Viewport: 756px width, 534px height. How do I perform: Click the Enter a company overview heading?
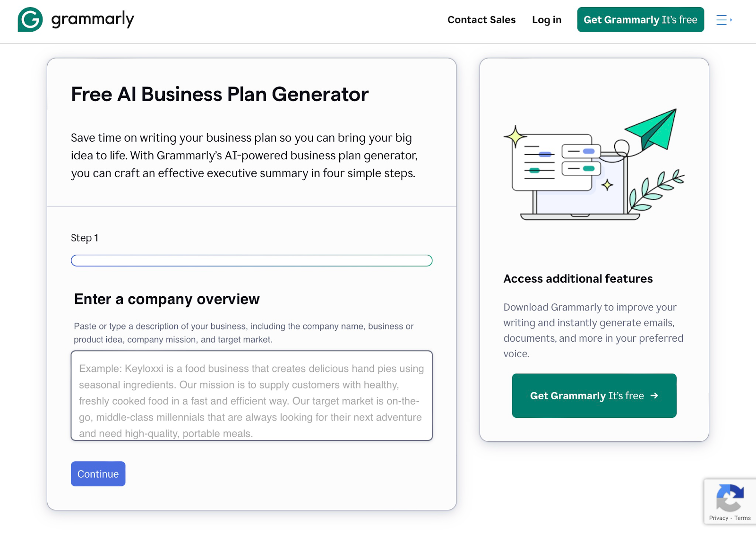coord(166,299)
